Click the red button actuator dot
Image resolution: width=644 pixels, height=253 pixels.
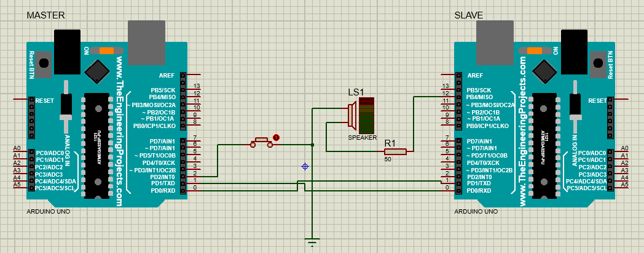[x=277, y=137]
